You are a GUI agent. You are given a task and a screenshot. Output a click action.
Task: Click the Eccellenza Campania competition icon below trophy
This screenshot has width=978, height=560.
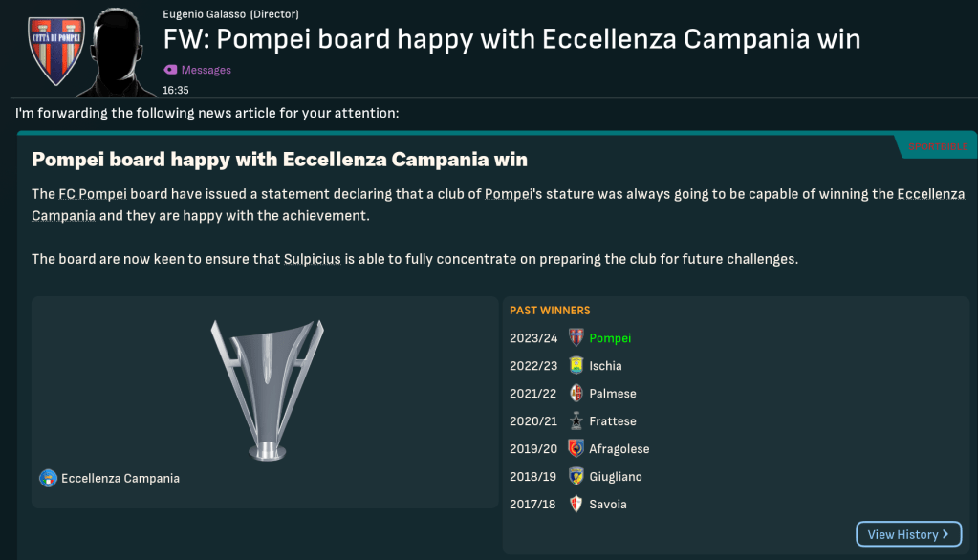(48, 478)
